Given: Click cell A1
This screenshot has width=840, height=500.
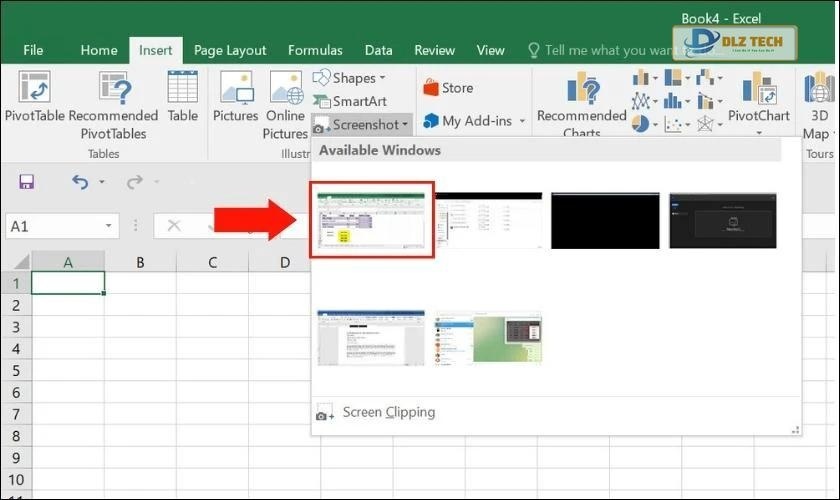Looking at the screenshot, I should pyautogui.click(x=68, y=283).
